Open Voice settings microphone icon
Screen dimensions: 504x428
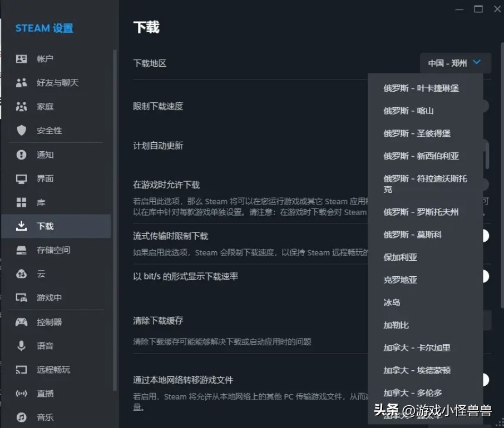coord(20,345)
